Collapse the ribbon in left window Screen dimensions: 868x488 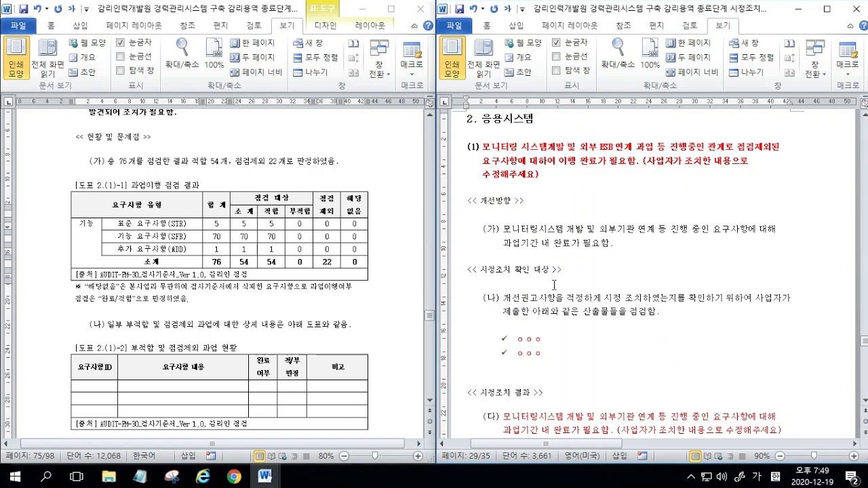[416, 25]
